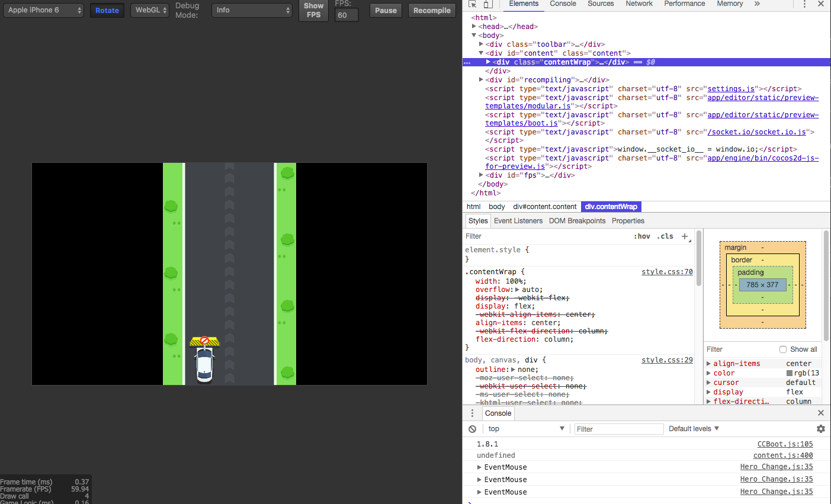Open the console drawer kebab menu
The height and width of the screenshot is (504, 831).
pyautogui.click(x=472, y=413)
